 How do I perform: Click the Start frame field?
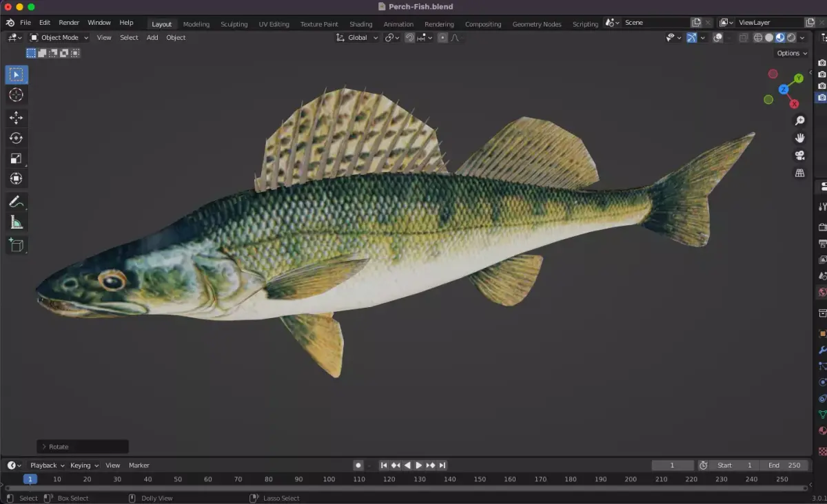[x=735, y=465]
